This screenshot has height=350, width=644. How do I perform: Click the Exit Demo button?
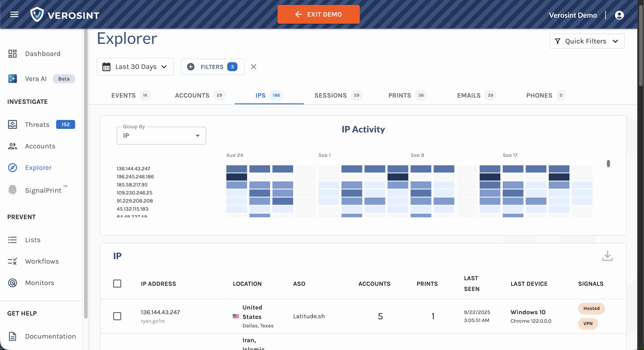coord(318,15)
